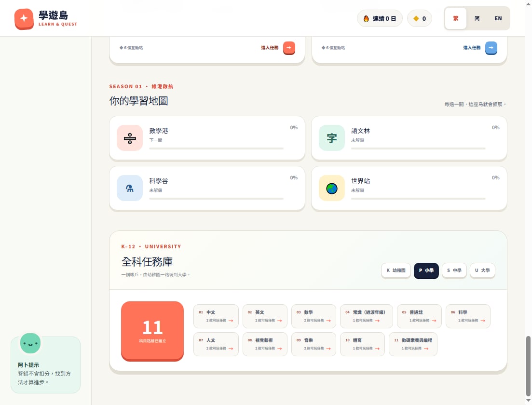Viewport: 532px width, 405px height.
Task: Click the 未解鎖 label under 語文林
Action: pyautogui.click(x=357, y=140)
